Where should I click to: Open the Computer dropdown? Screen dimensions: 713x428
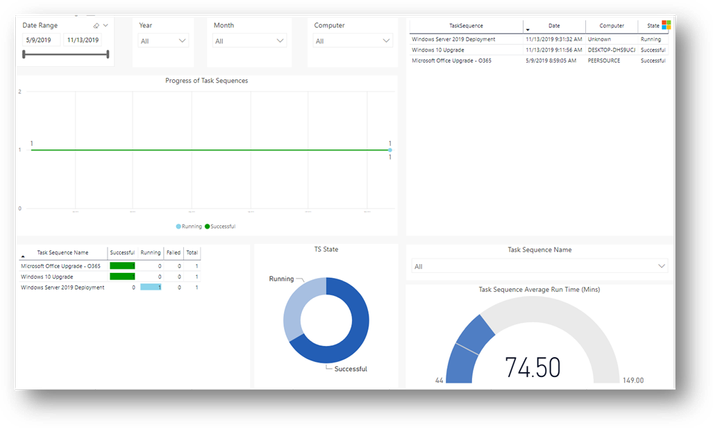352,41
